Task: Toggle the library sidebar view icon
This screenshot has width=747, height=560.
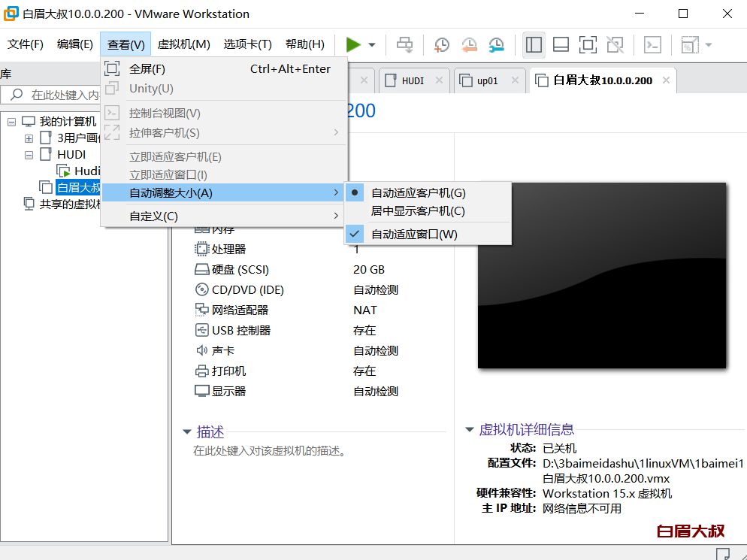Action: pos(534,45)
